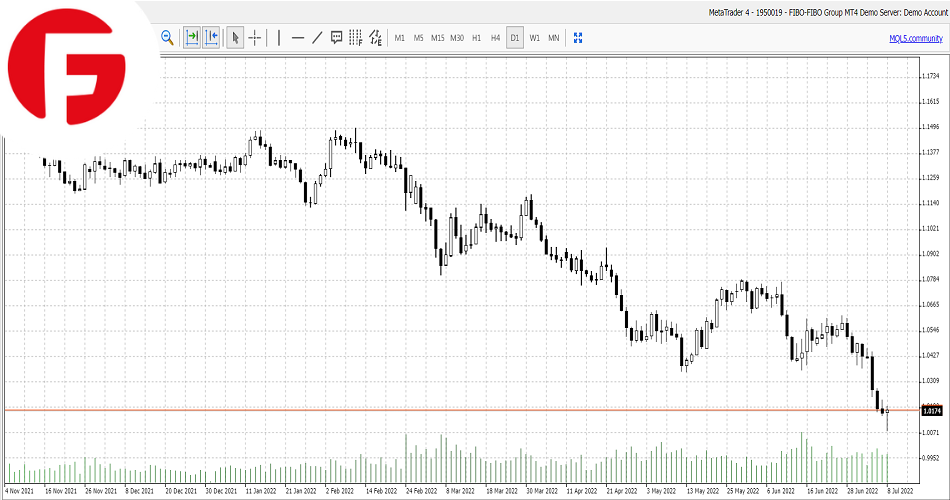Click the zoom out magnifier icon
The height and width of the screenshot is (500, 950).
point(168,38)
